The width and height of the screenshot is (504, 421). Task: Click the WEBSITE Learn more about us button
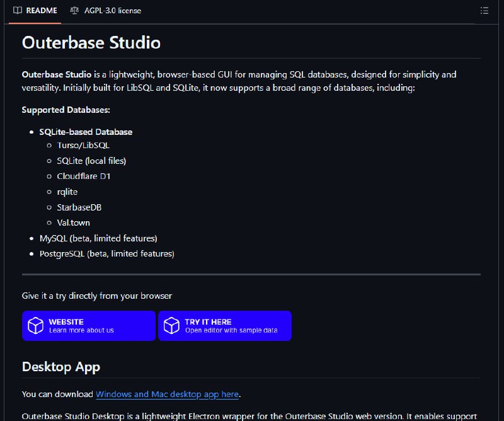pyautogui.click(x=89, y=326)
